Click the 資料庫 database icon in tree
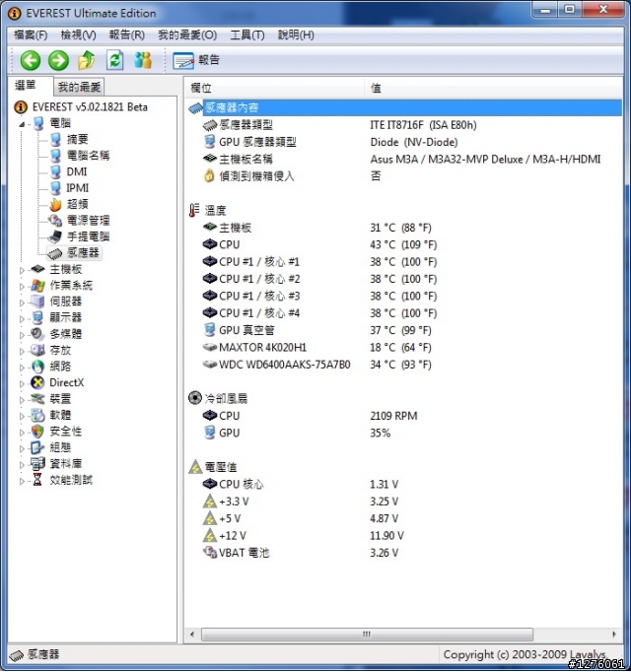Viewport: 631px width, 672px height. coord(37,463)
